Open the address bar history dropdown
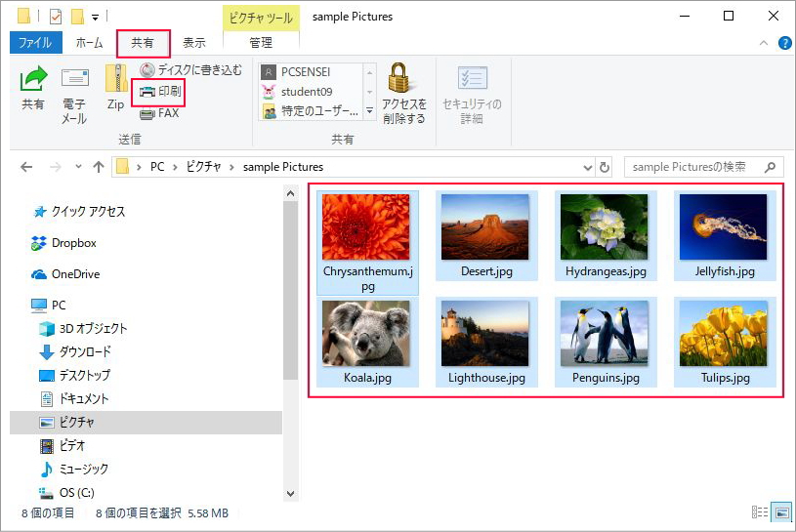The height and width of the screenshot is (532, 796). (x=588, y=167)
